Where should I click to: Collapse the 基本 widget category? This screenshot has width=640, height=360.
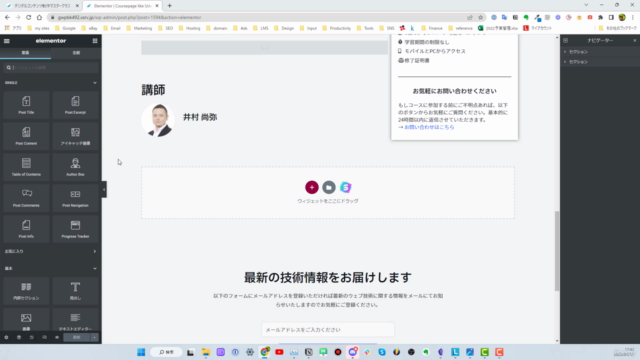[x=95, y=269]
